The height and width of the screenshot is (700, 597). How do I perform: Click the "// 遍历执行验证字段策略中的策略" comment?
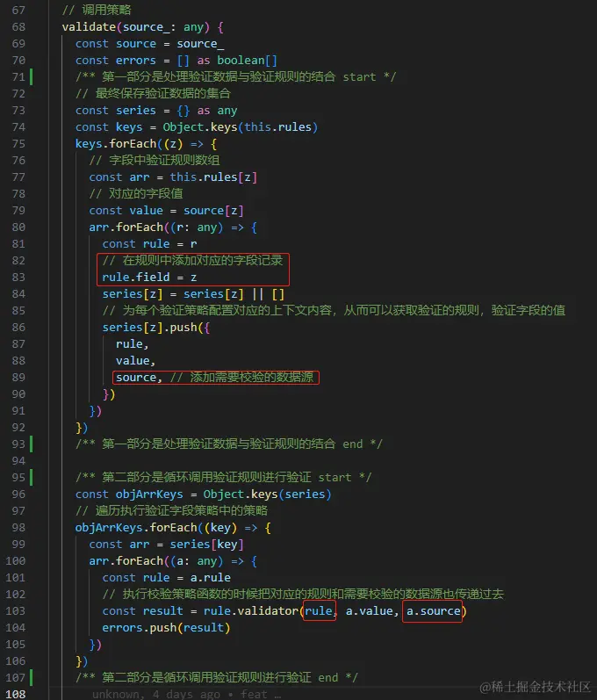(x=172, y=510)
